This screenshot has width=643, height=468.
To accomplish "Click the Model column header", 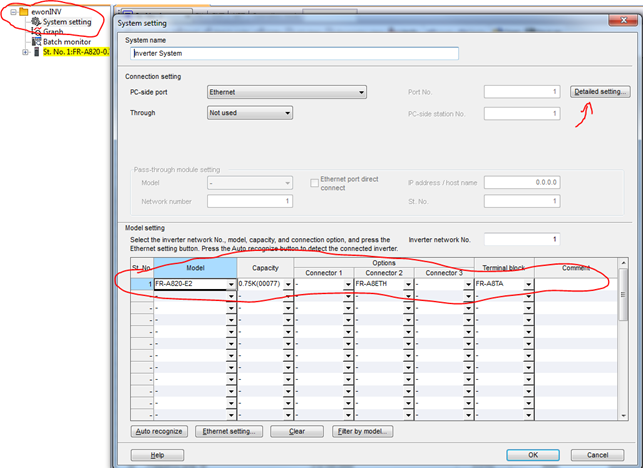I will 195,268.
